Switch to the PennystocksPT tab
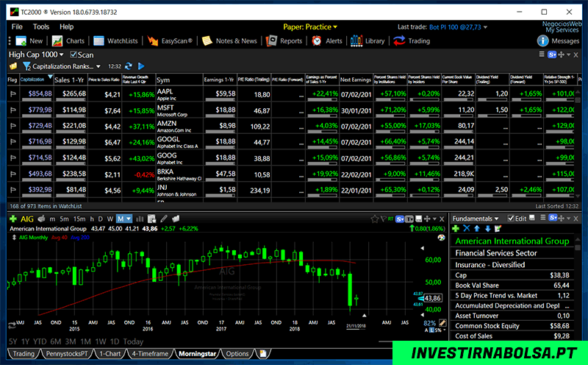Viewport: 588px width, 365px height. [x=67, y=354]
